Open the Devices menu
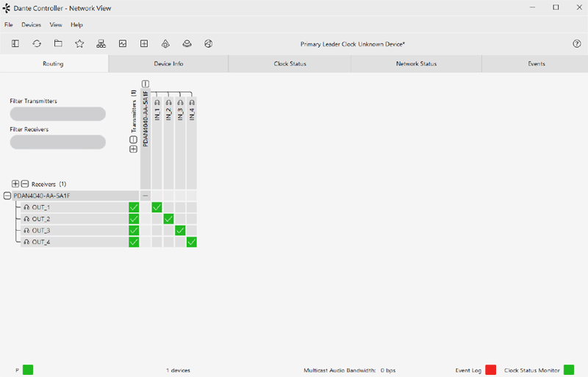Viewport: 588px width, 377px height. (x=31, y=25)
